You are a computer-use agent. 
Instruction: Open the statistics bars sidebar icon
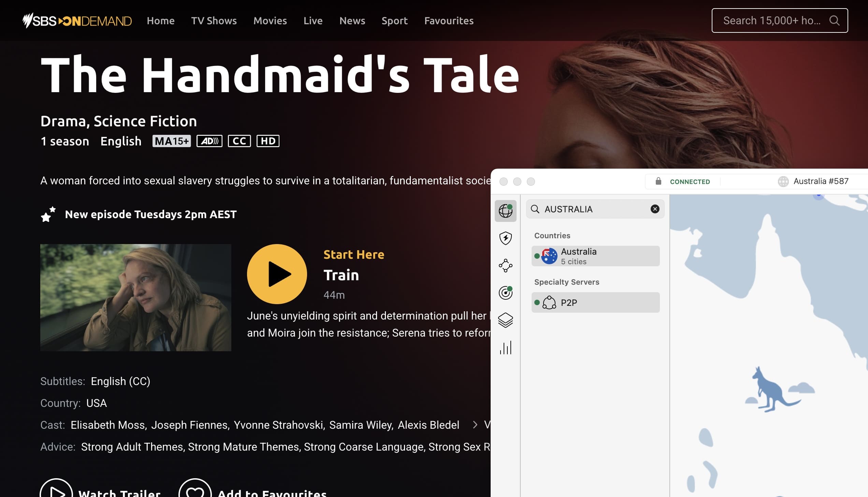point(505,347)
